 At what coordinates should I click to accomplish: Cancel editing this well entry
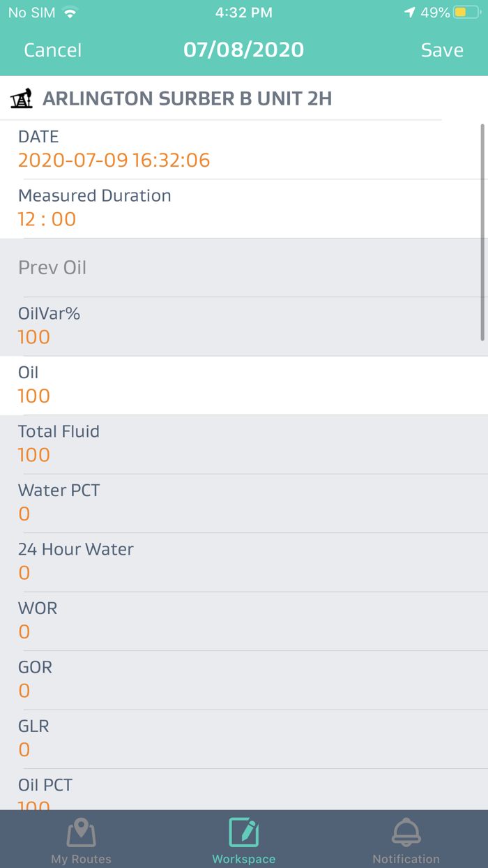coord(52,50)
